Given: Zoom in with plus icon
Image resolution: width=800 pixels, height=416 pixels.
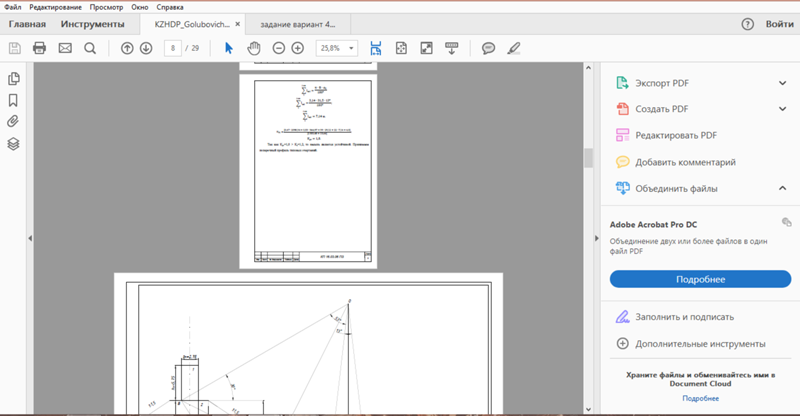Looking at the screenshot, I should pos(297,48).
